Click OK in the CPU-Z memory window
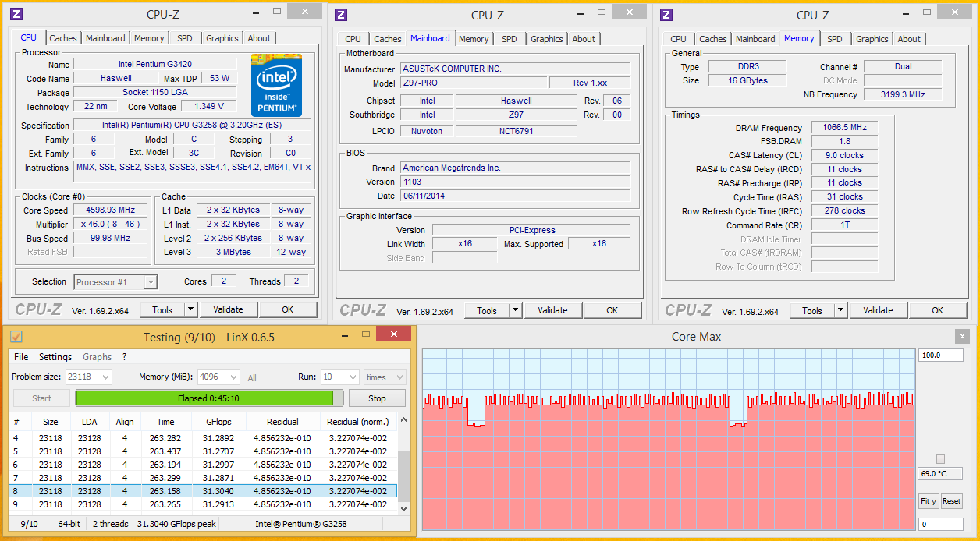The height and width of the screenshot is (541, 980). point(938,310)
